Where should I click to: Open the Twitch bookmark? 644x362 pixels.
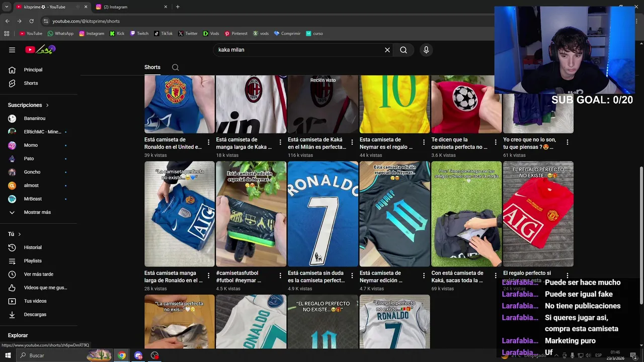click(139, 34)
